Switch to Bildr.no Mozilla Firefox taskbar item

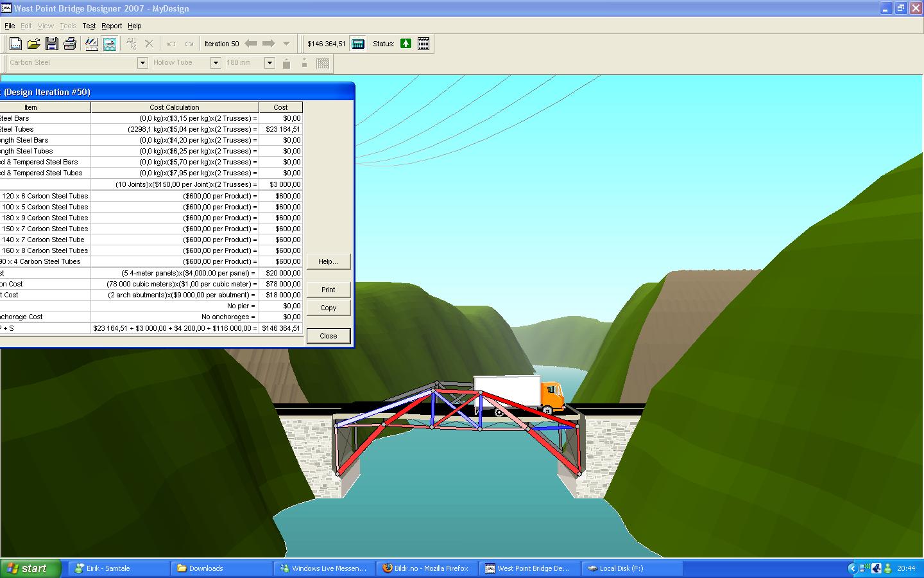click(427, 568)
